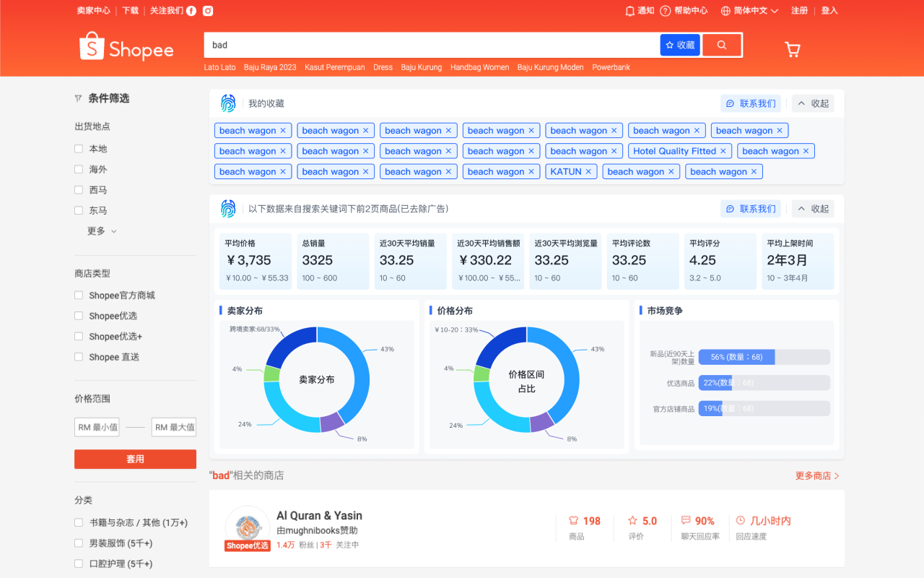This screenshot has height=578, width=924.
Task: Select Baju Kurung Moden suggested search
Action: (x=551, y=67)
